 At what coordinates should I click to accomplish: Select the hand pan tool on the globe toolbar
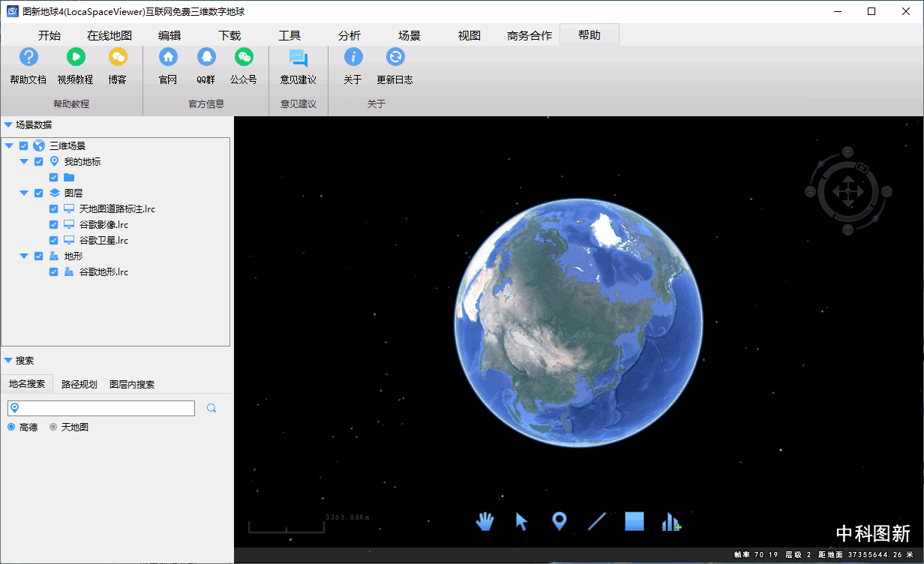485,521
